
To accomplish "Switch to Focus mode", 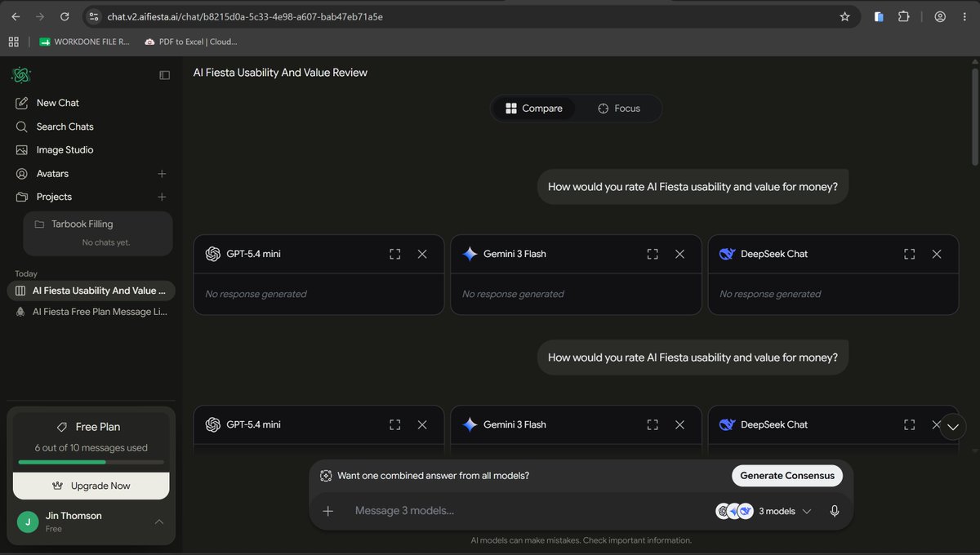I will point(618,109).
